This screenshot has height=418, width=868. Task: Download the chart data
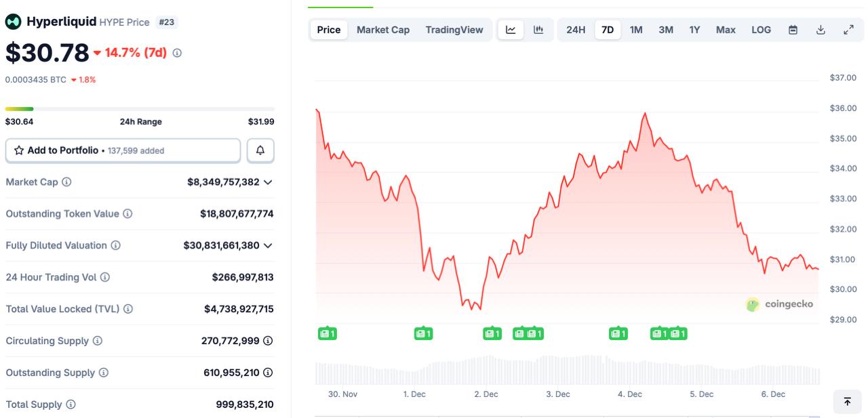tap(821, 30)
